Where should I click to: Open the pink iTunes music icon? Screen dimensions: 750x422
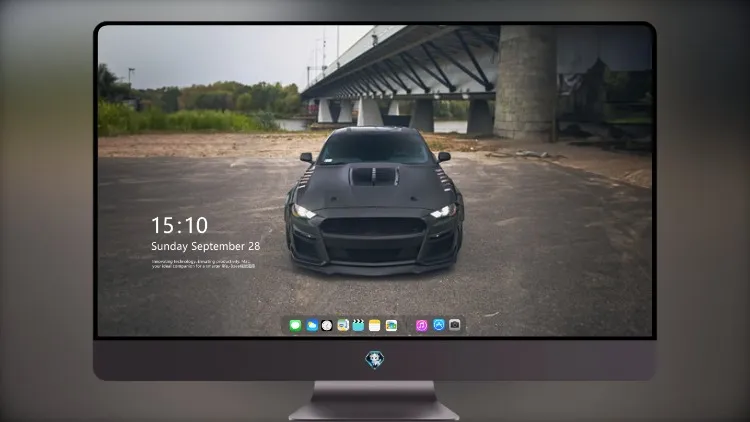(421, 325)
